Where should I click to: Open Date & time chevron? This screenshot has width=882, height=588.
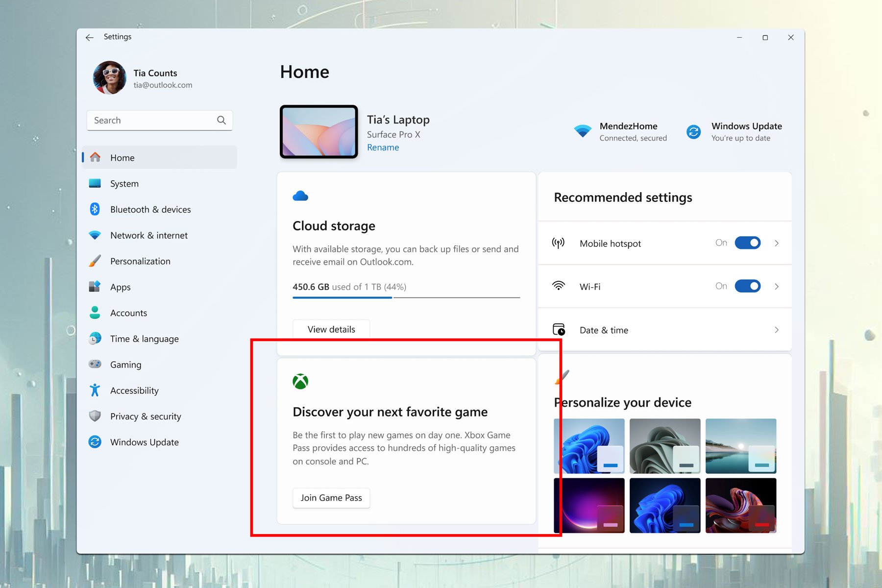[777, 330]
